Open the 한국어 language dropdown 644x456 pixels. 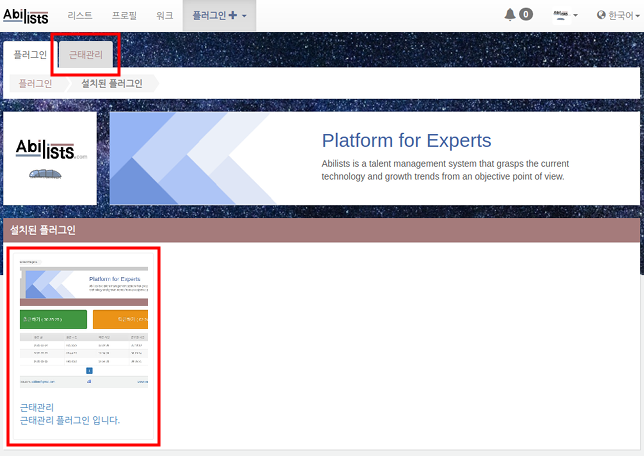click(x=618, y=16)
